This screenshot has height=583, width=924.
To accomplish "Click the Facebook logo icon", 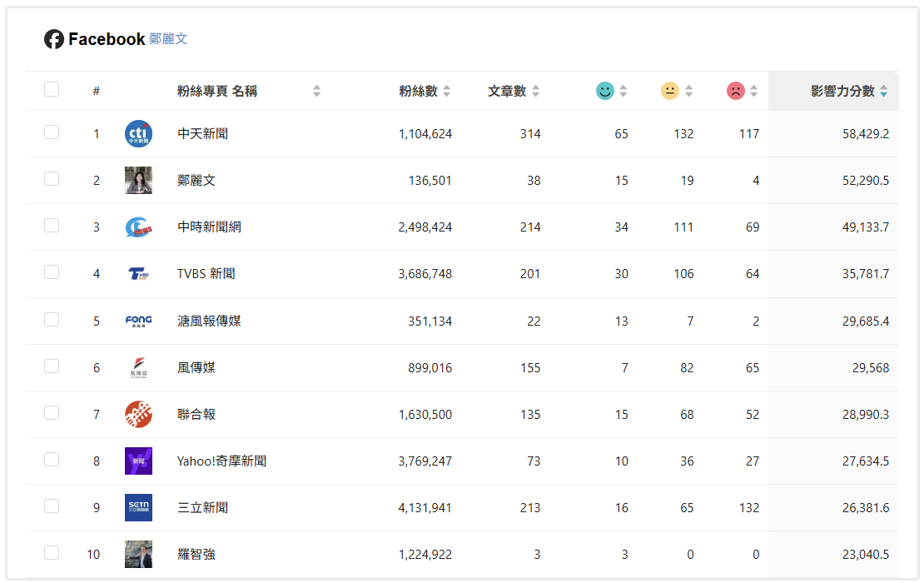I will coord(54,39).
